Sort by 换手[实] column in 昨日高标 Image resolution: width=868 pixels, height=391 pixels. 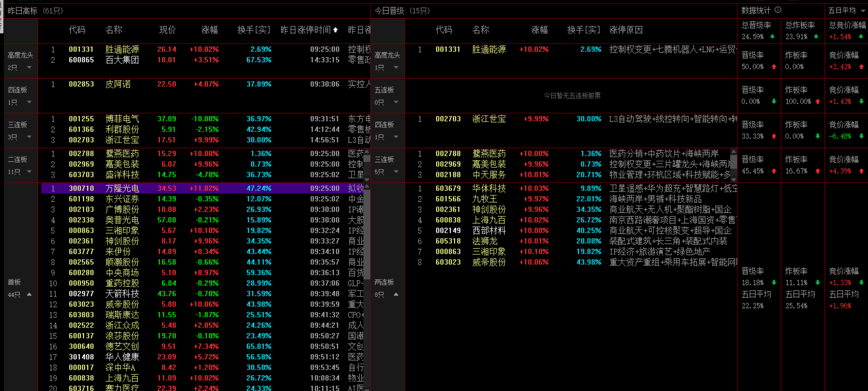(x=253, y=29)
